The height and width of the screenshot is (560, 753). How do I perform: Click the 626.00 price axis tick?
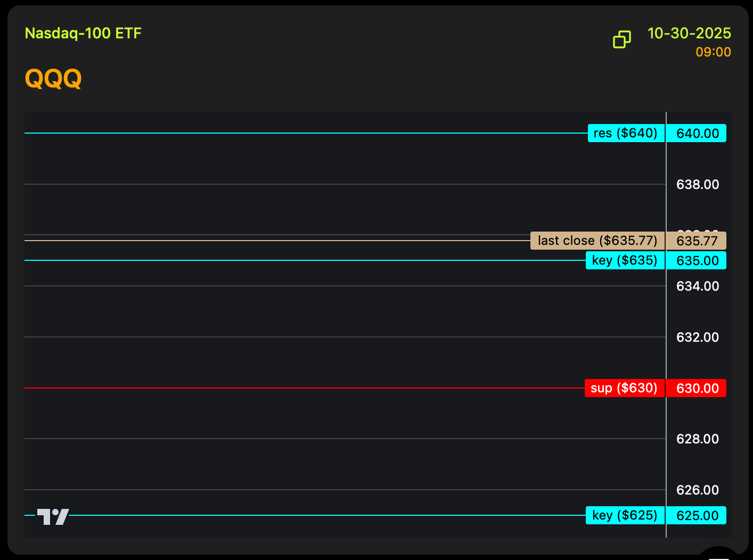pyautogui.click(x=697, y=490)
